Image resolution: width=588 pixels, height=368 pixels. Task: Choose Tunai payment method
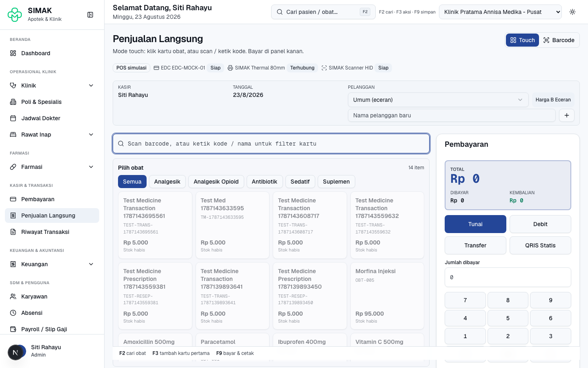(475, 224)
